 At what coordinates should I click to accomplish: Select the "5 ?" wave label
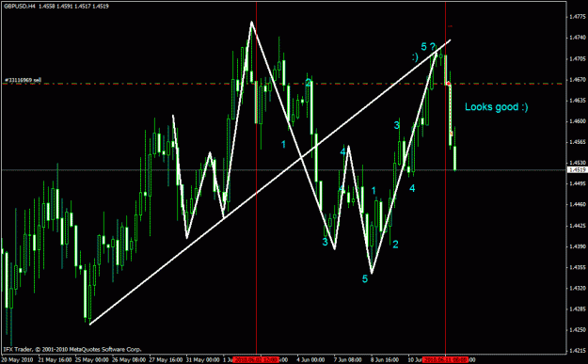click(428, 47)
